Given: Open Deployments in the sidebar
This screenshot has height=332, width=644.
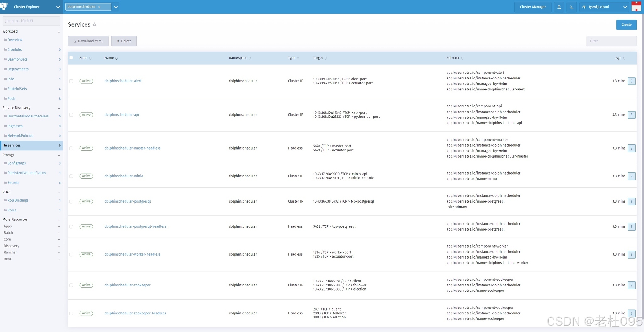Looking at the screenshot, I should coord(18,69).
